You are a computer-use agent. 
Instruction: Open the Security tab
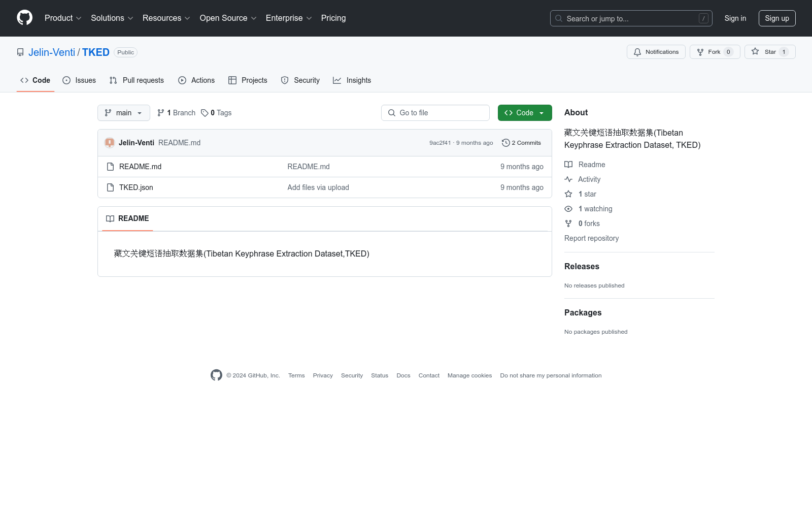point(300,80)
